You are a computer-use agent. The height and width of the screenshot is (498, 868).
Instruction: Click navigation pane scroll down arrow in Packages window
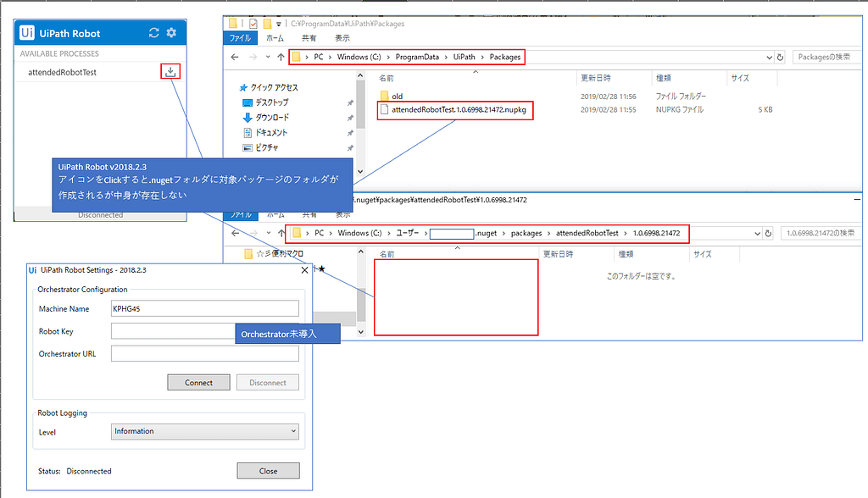360,172
